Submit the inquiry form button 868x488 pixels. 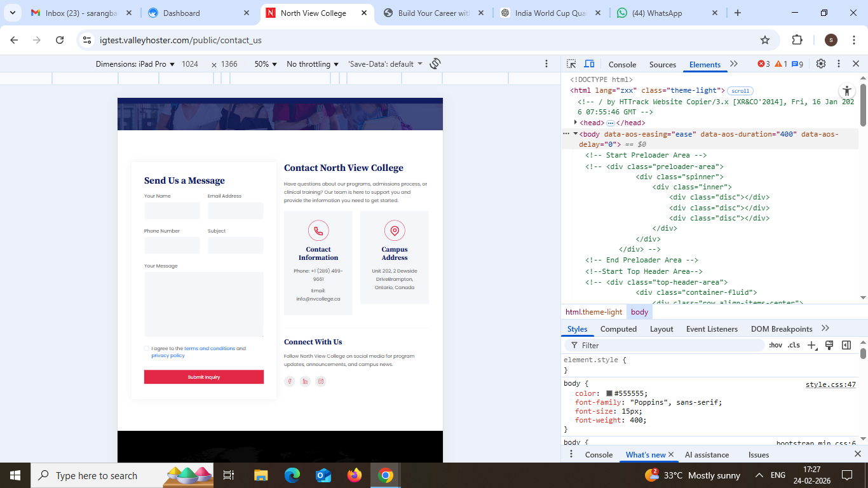point(204,377)
